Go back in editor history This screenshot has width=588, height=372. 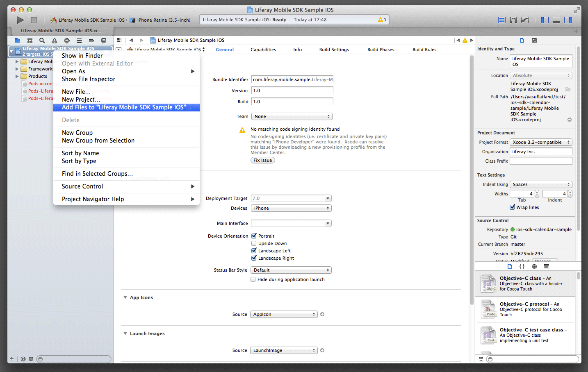click(131, 40)
